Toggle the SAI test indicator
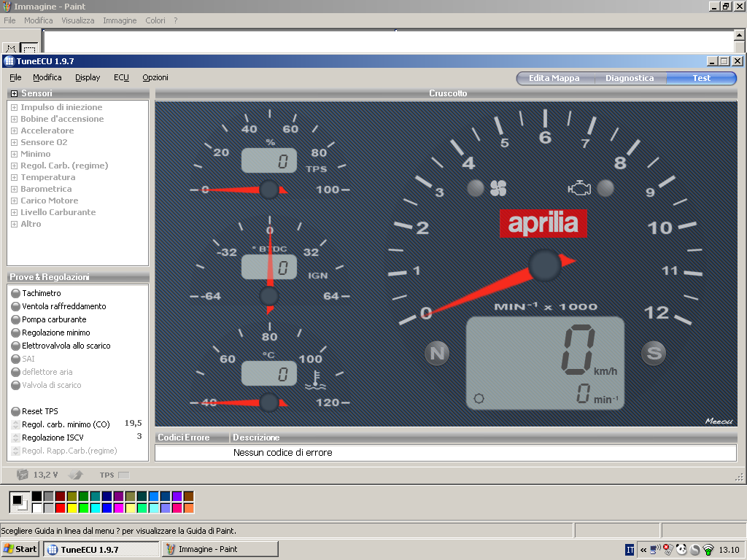 pyautogui.click(x=16, y=359)
